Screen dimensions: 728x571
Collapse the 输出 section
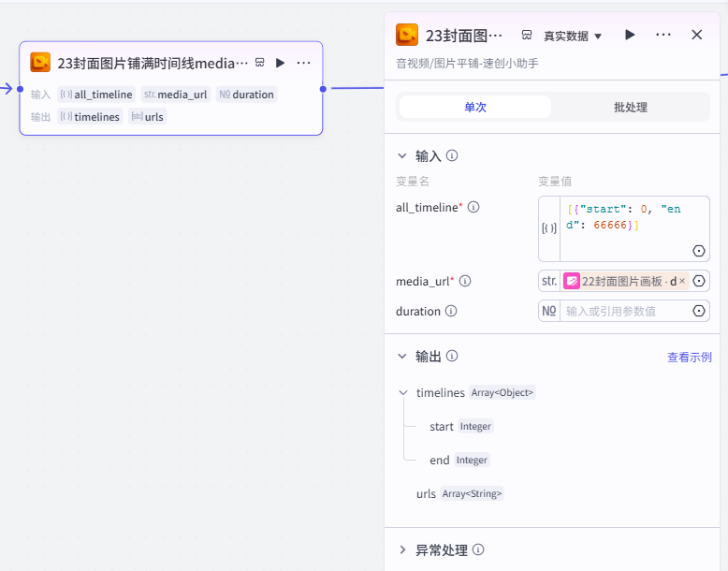click(402, 357)
